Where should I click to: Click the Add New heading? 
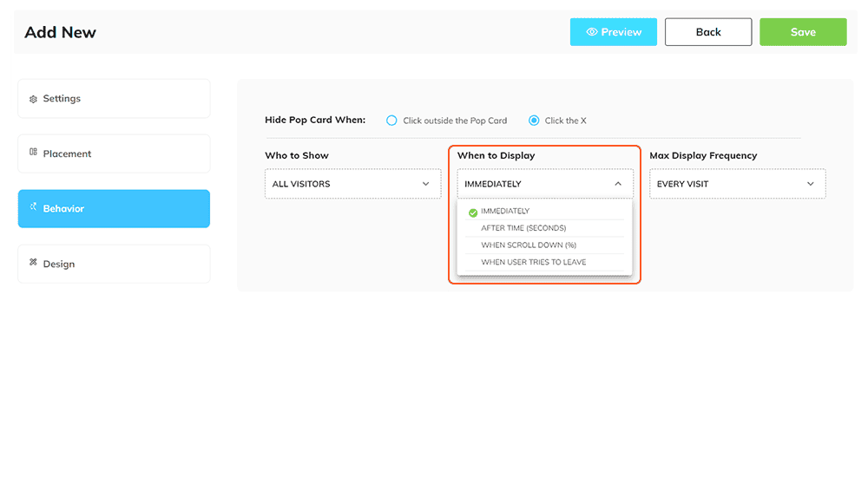61,32
